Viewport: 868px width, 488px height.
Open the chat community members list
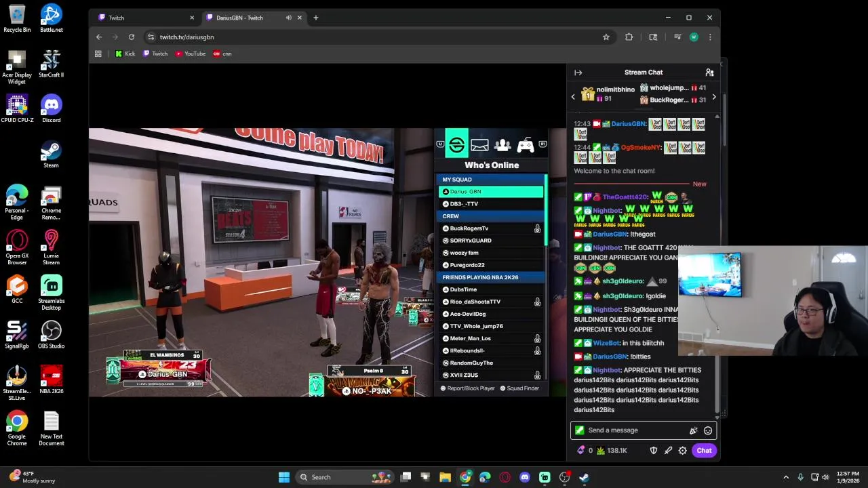click(709, 73)
